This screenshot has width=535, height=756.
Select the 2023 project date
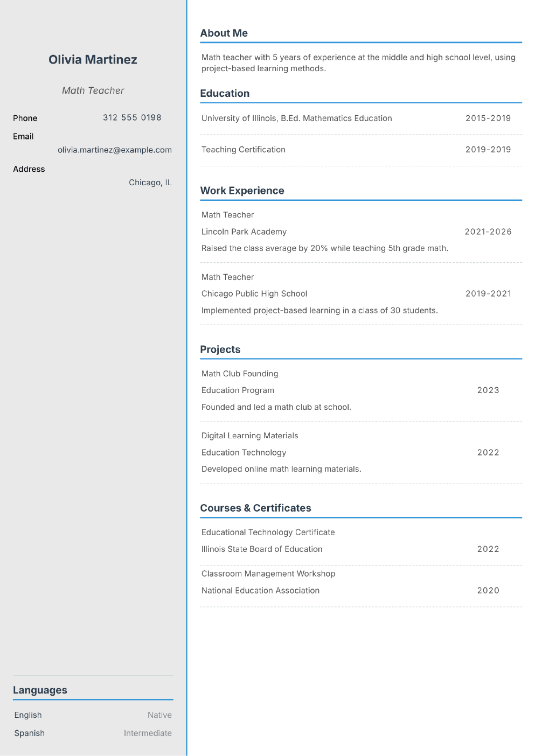tap(488, 390)
